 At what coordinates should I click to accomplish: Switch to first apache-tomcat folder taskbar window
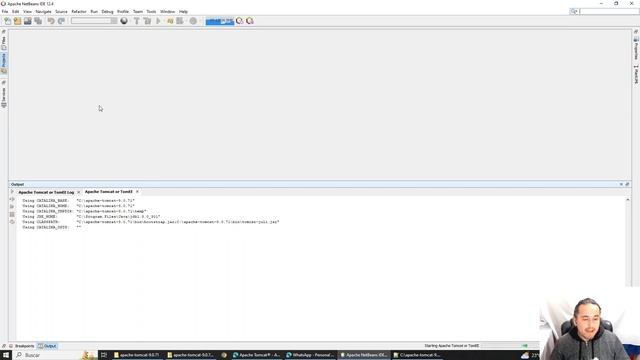(137, 355)
